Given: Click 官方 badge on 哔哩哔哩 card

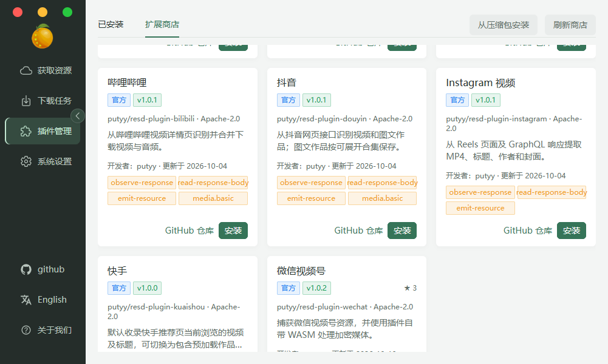Looking at the screenshot, I should 119,100.
